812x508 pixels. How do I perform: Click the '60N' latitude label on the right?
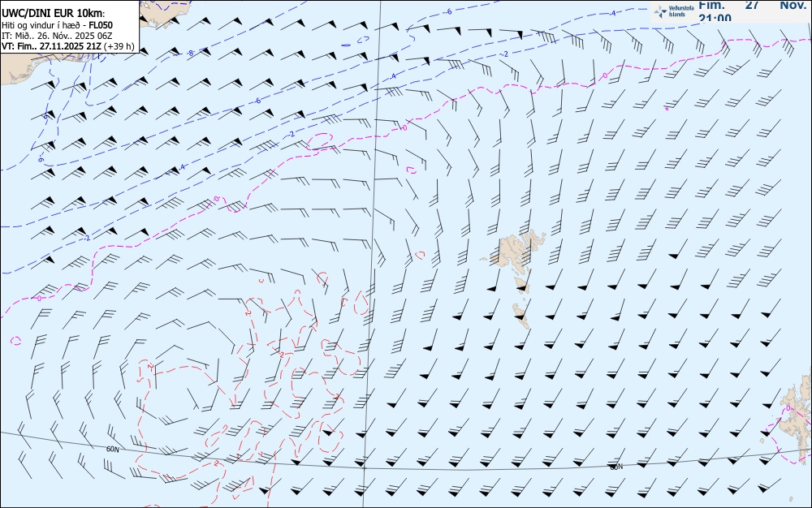[616, 467]
